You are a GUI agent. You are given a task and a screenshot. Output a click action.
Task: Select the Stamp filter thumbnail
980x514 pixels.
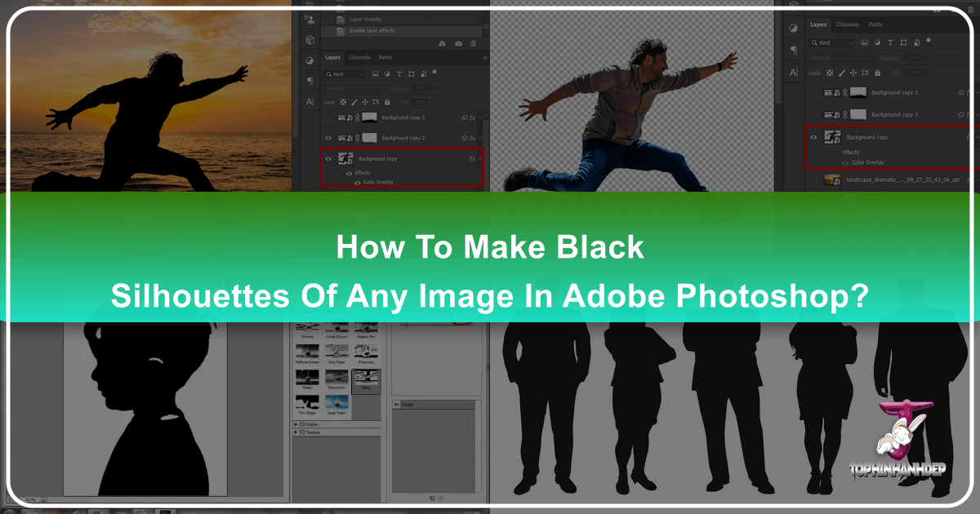pyautogui.click(x=366, y=379)
